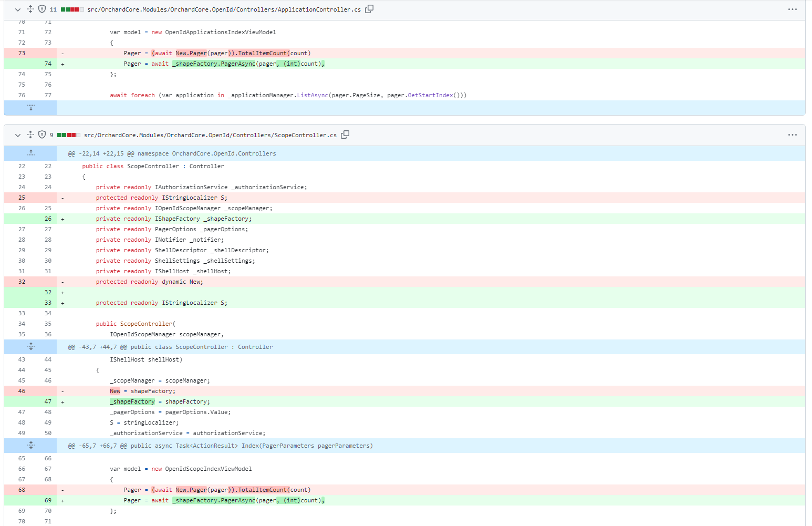Image resolution: width=812 pixels, height=526 pixels.
Task: Copy the ScopeController.cs file path
Action: click(x=345, y=135)
